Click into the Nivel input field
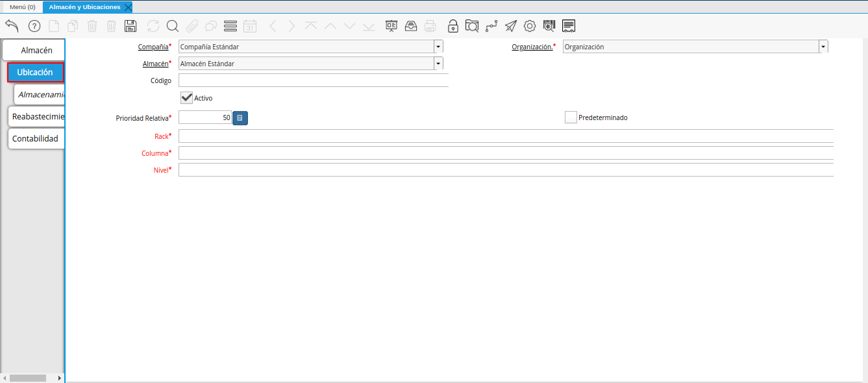This screenshot has width=868, height=383. [506, 170]
